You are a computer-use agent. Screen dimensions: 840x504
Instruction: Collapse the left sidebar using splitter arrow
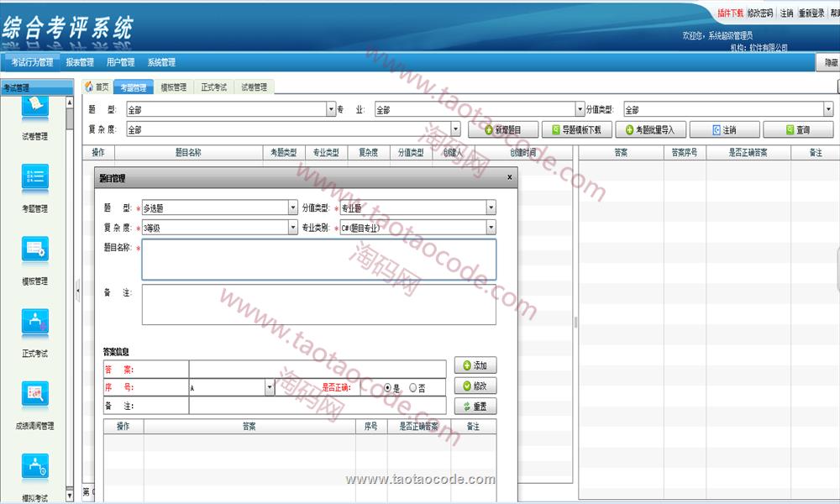pyautogui.click(x=77, y=291)
